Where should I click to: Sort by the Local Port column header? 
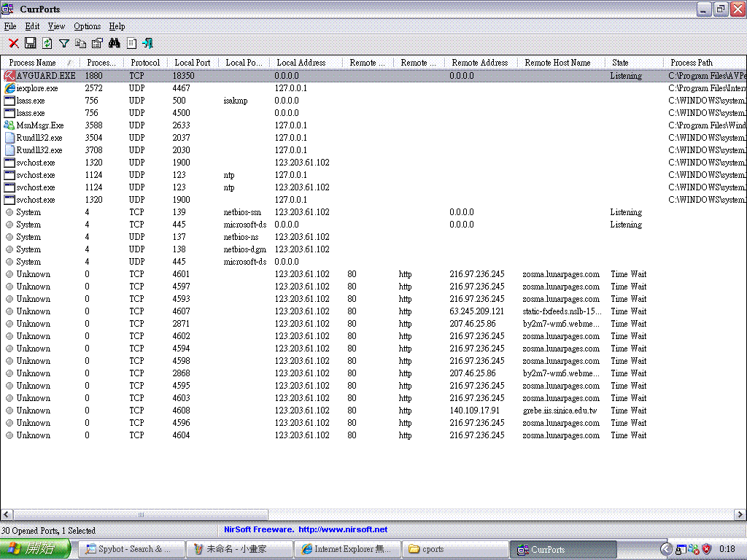[x=193, y=63]
